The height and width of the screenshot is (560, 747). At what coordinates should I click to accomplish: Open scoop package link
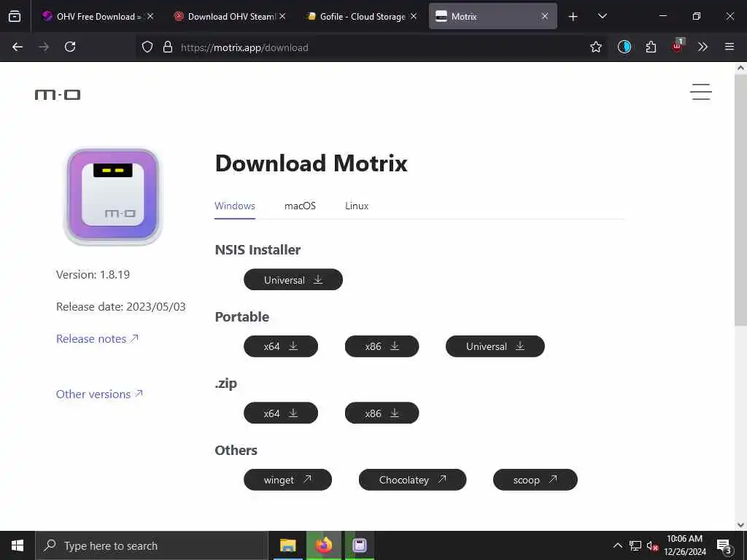(535, 480)
